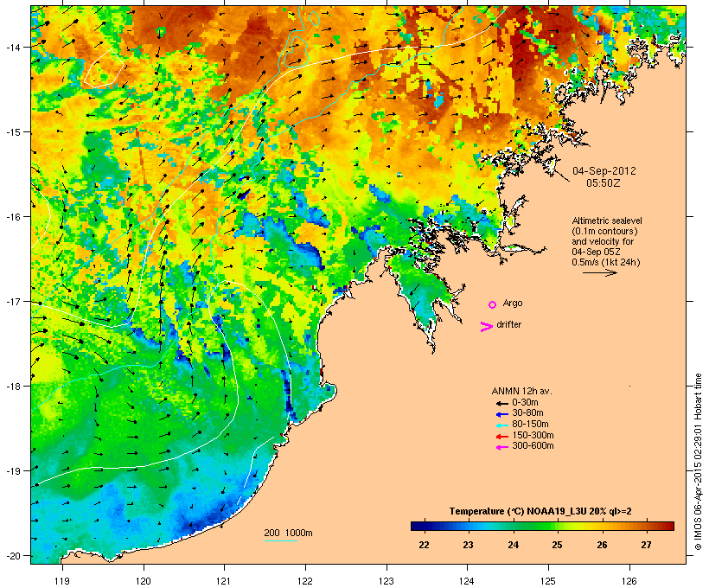This screenshot has width=709, height=588.
Task: Click the '124' longitude axis label
Action: pyautogui.click(x=467, y=581)
